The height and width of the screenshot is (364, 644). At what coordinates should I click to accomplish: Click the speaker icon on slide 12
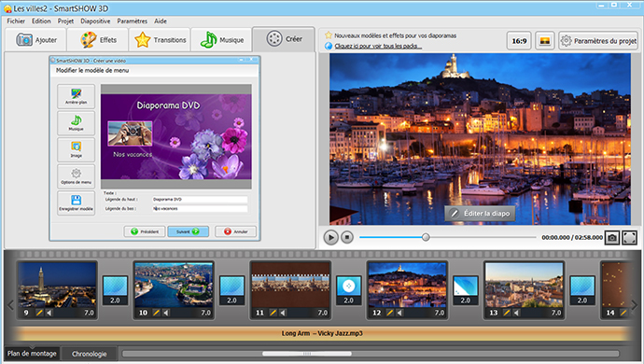pyautogui.click(x=399, y=313)
